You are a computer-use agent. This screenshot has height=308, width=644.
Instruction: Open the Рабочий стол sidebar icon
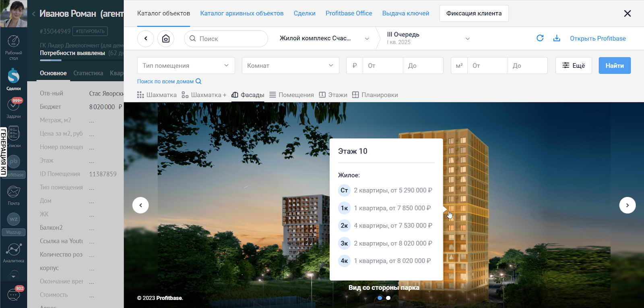pyautogui.click(x=13, y=47)
